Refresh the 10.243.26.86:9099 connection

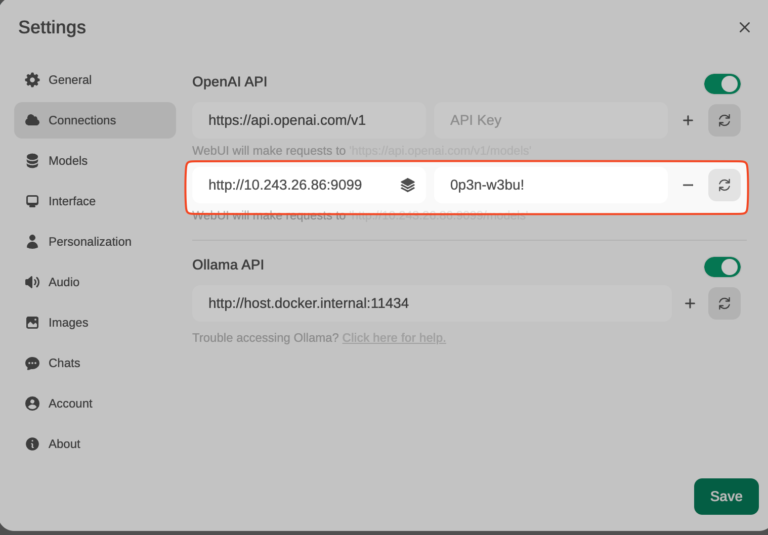coord(724,185)
